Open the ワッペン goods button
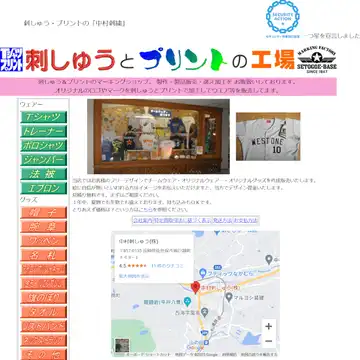Image resolution: width=360 pixels, height=360 pixels. coord(44,241)
